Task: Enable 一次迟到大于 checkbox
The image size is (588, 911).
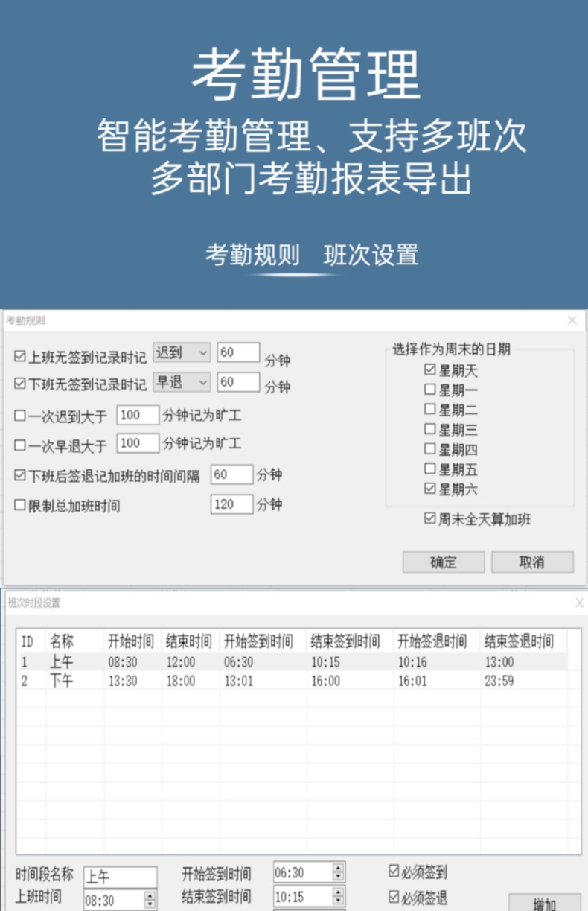Action: click(20, 416)
